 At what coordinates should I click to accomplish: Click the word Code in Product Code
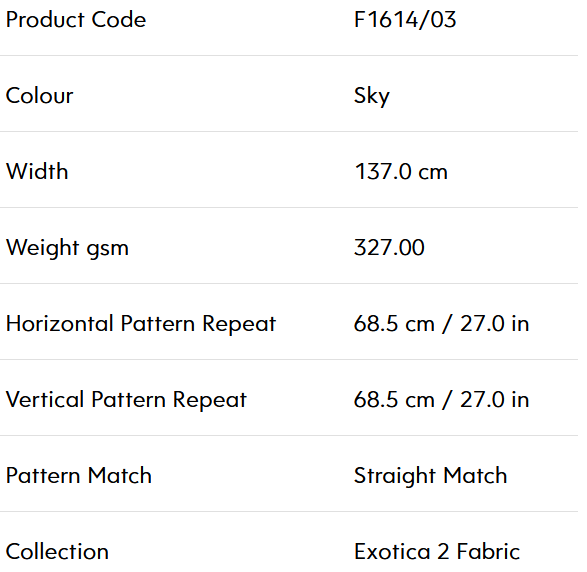click(x=119, y=19)
